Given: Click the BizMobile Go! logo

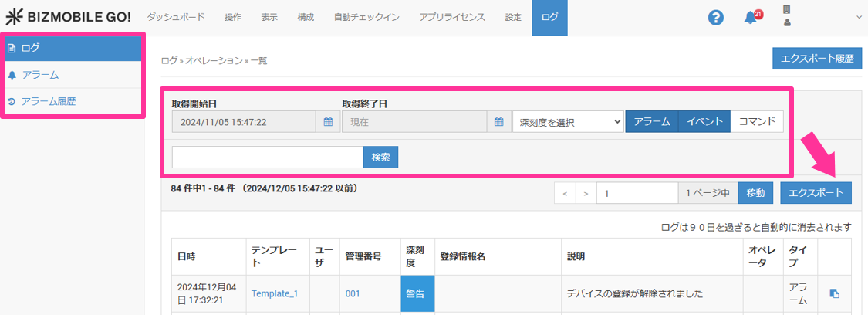Looking at the screenshot, I should 69,17.
